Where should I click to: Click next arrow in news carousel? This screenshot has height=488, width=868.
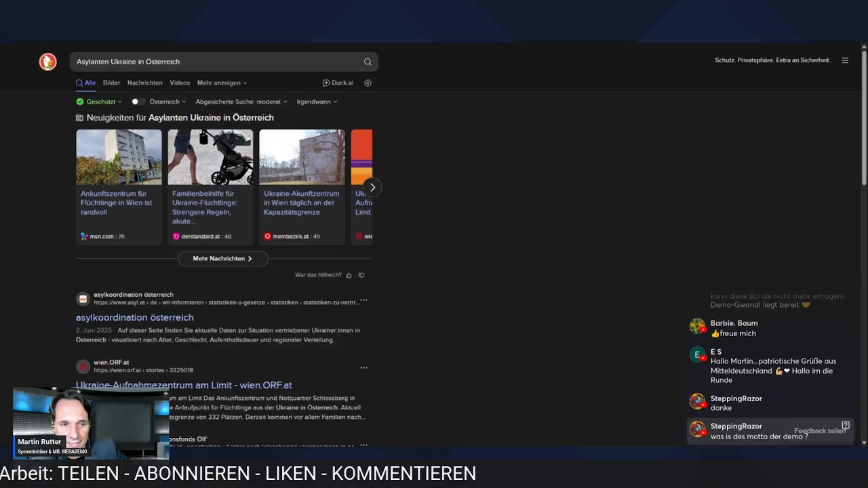[x=372, y=188]
